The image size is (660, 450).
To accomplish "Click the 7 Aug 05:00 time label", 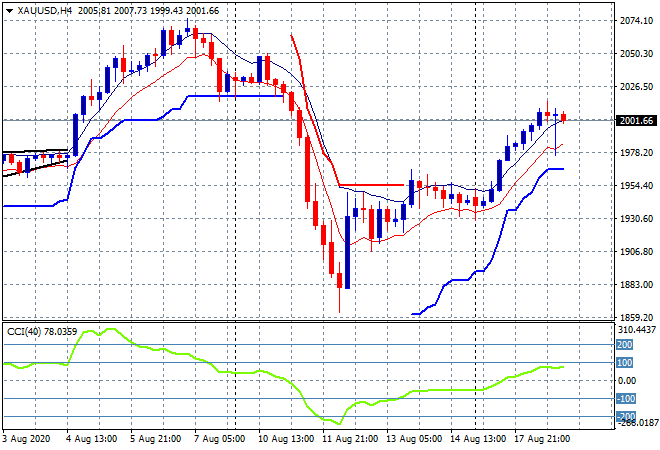I will 220,439.
